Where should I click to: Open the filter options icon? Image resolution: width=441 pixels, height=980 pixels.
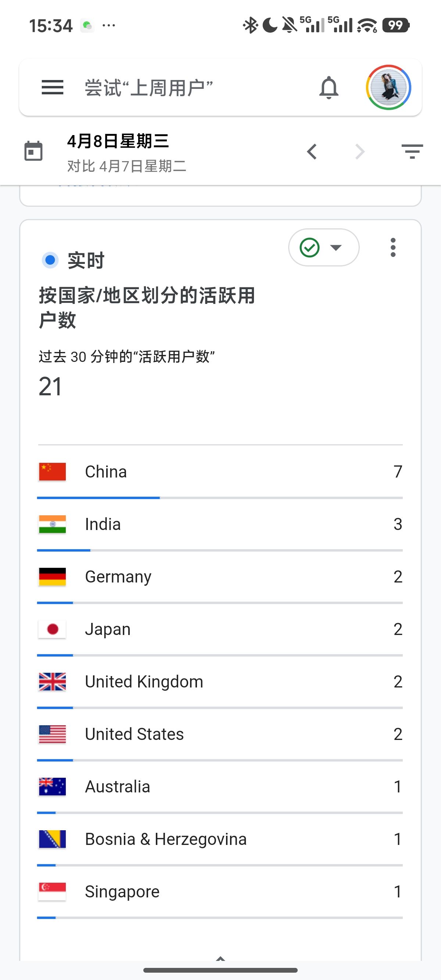pos(412,152)
